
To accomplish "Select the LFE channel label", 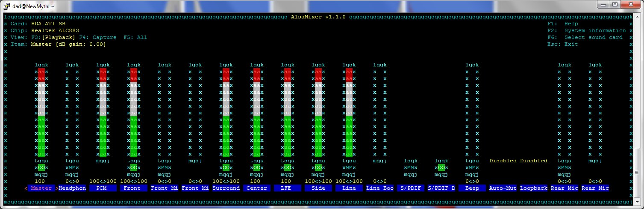I will coord(288,188).
